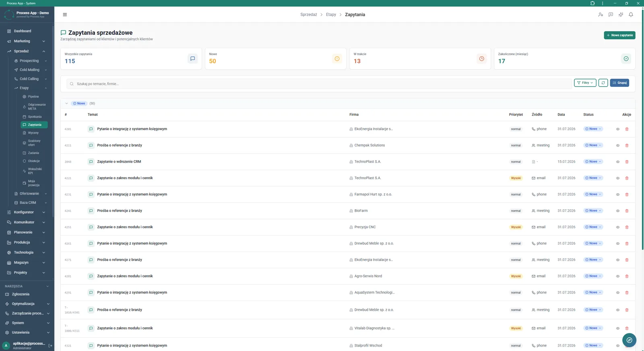Screen dimensions: 644x351
Task: Click the Grupuj button
Action: (619, 83)
